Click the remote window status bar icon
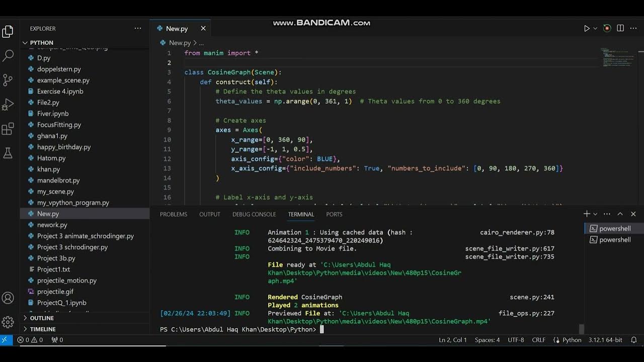This screenshot has height=362, width=644. 5,340
